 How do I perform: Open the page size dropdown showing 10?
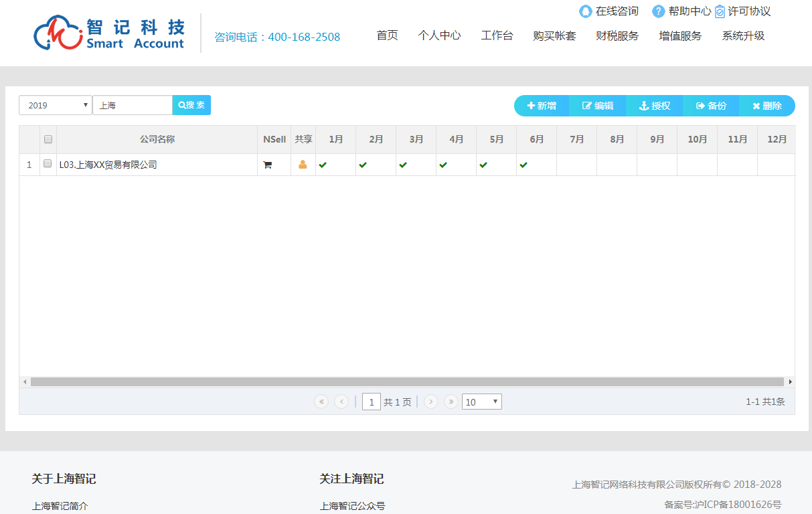[x=481, y=402]
